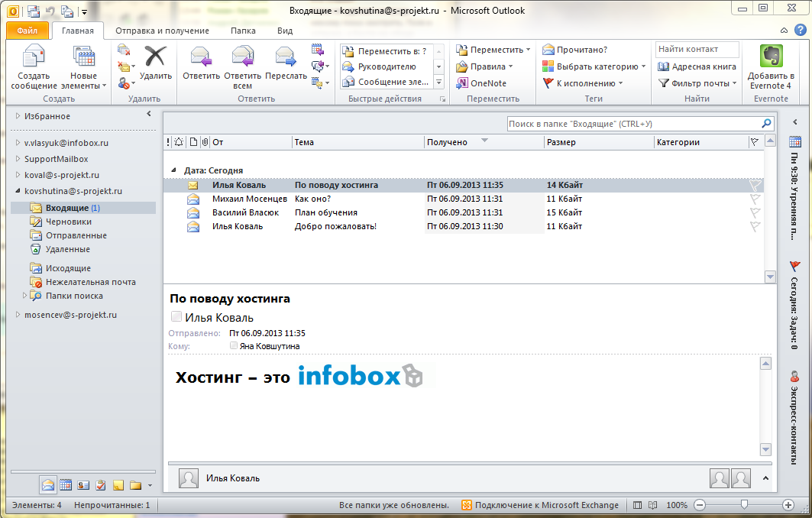Expand the Папки поиска search folders
Viewport: 812px width, 518px height.
(x=24, y=296)
